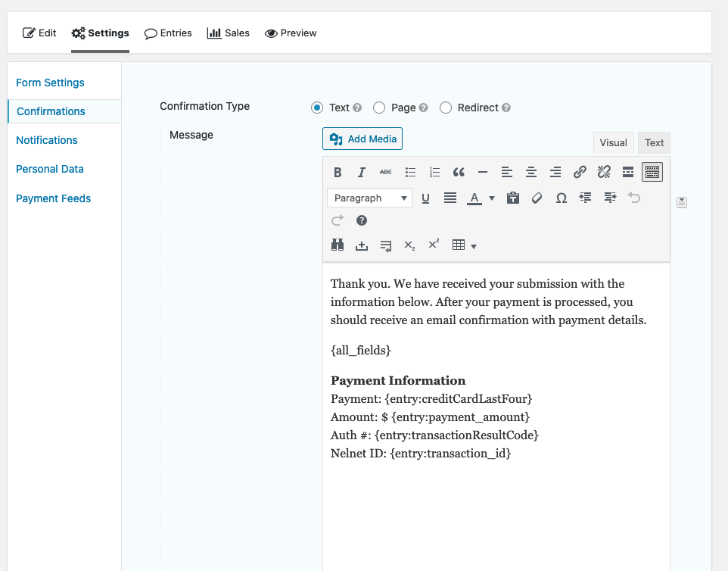Insert a horizontal line
The height and width of the screenshot is (571, 728).
coord(482,173)
